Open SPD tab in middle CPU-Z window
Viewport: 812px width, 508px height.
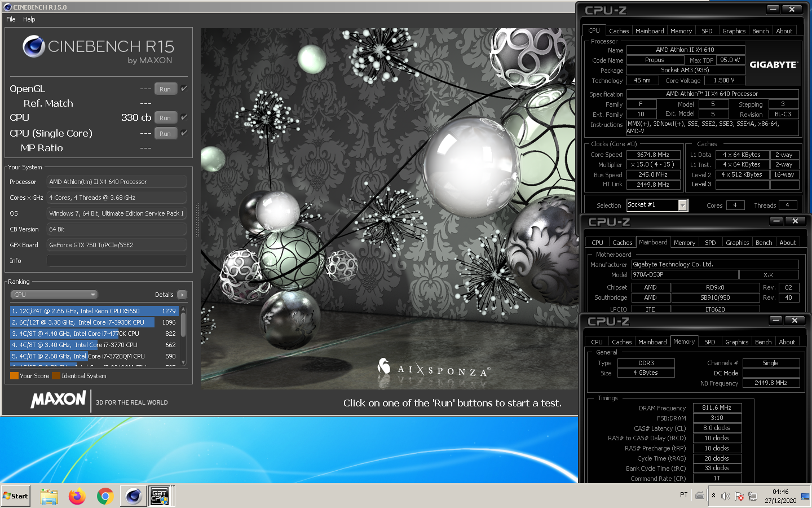[x=710, y=243]
